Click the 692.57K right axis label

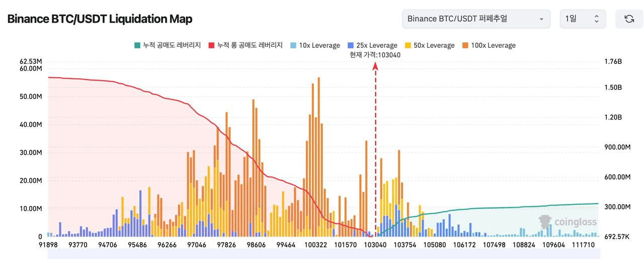coord(616,236)
